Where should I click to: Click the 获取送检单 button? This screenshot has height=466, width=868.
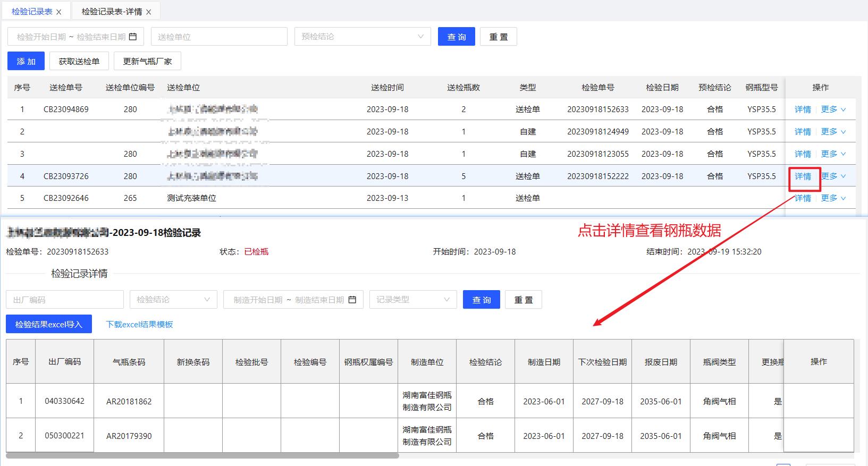tap(79, 61)
